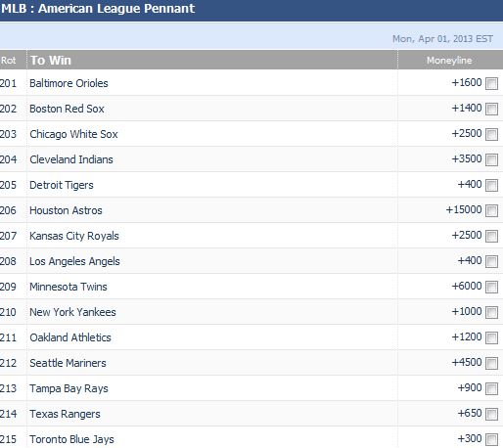Mark the Kansas City Royals checkbox
Viewport: 503px width, 448px height.
(x=491, y=236)
